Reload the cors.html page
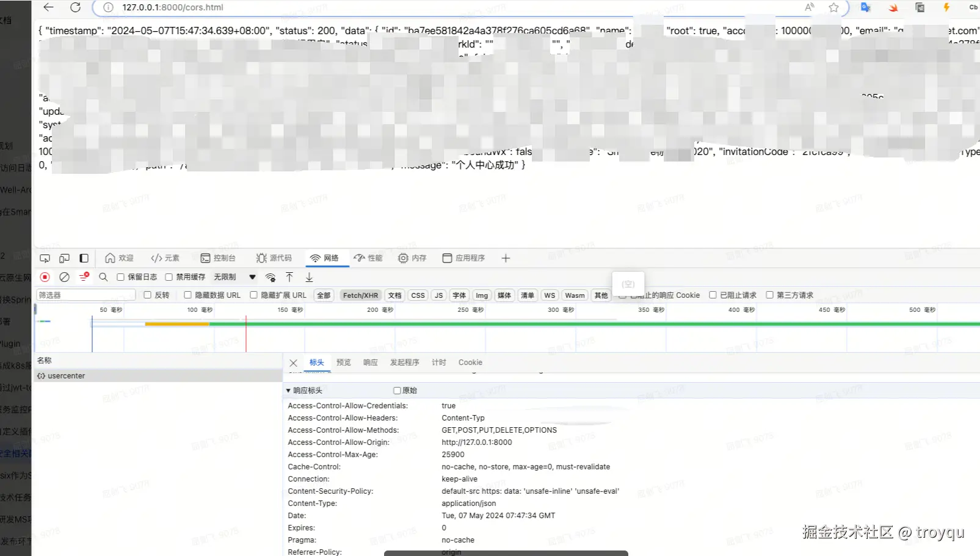The image size is (980, 556). pos(75,7)
